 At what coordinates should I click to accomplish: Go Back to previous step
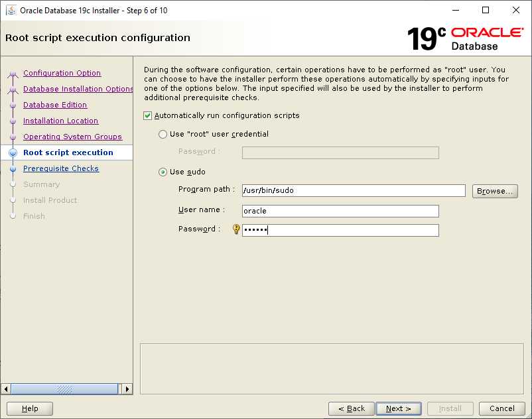[351, 408]
